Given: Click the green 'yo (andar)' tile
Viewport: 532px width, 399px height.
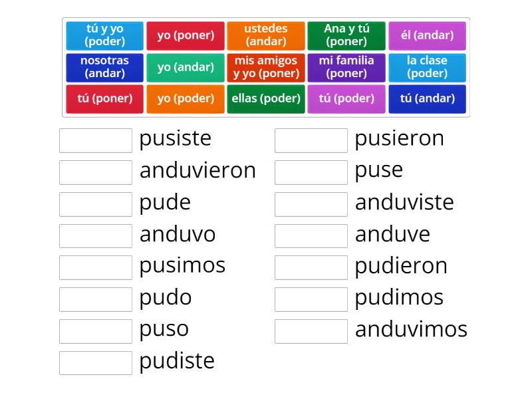Looking at the screenshot, I should point(186,67).
